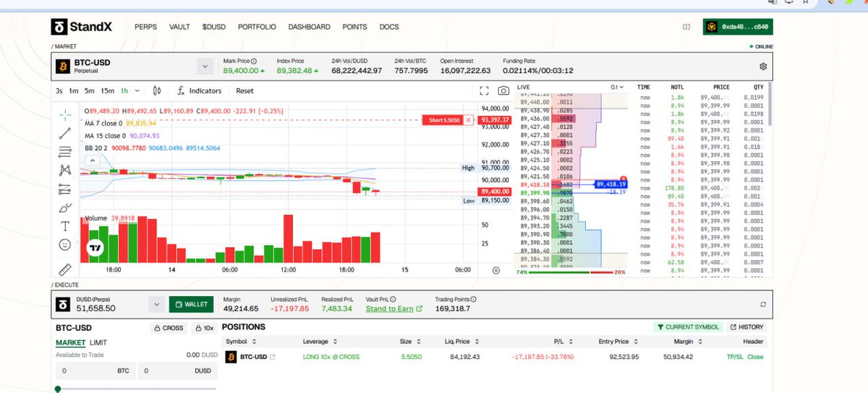Open the emoji icons tool

pyautogui.click(x=65, y=245)
